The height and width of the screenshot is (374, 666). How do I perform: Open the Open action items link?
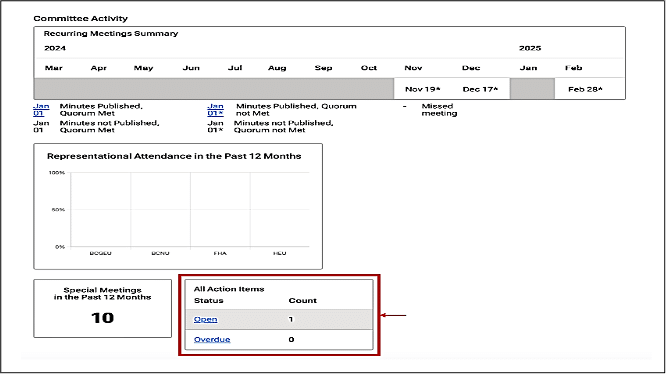click(x=206, y=319)
